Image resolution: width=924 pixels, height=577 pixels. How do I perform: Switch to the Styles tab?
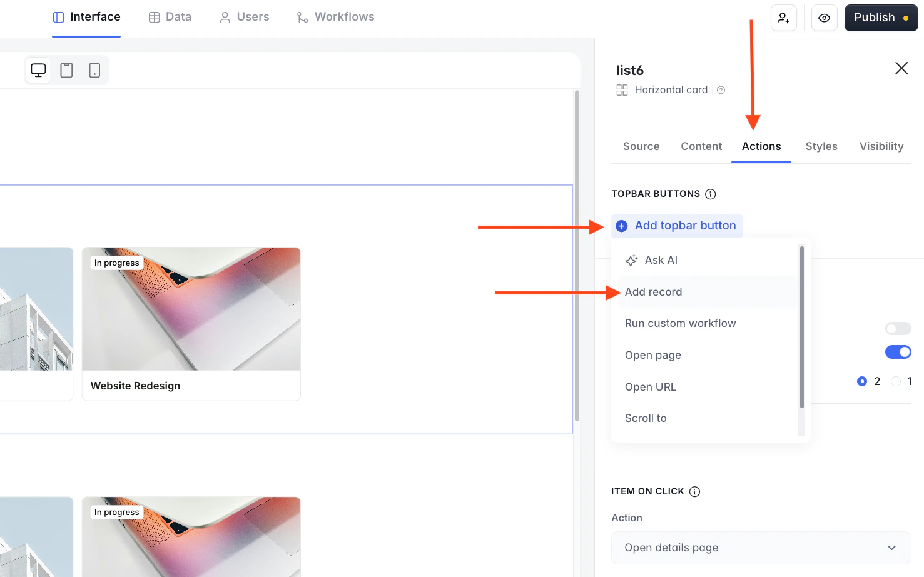[821, 146]
